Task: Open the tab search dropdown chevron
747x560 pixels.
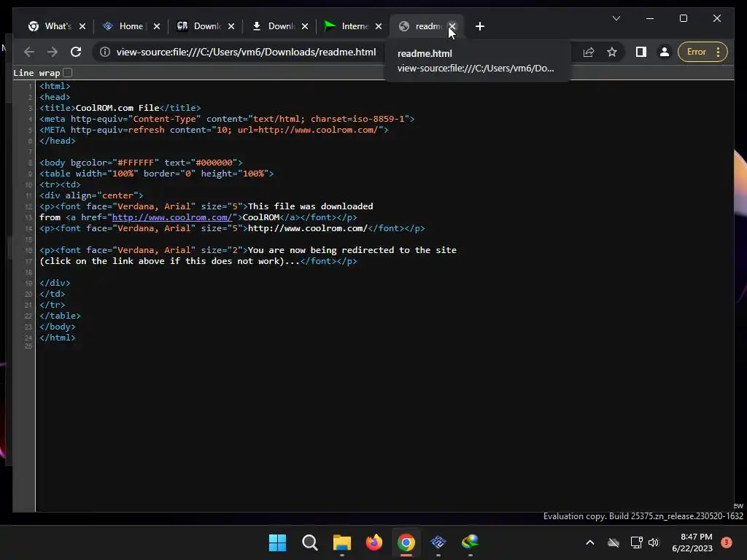Action: (616, 18)
